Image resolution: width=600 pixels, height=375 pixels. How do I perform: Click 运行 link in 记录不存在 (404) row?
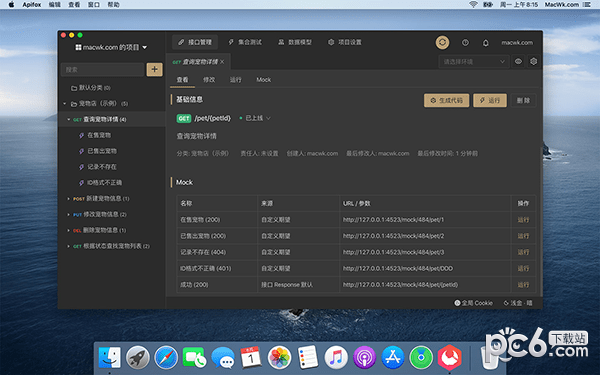pyautogui.click(x=523, y=252)
